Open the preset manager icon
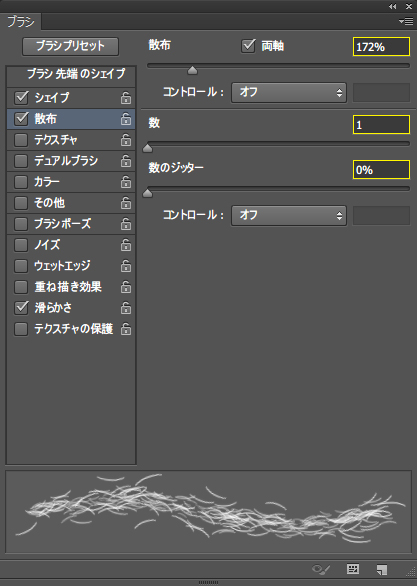The width and height of the screenshot is (417, 586). coord(353,569)
